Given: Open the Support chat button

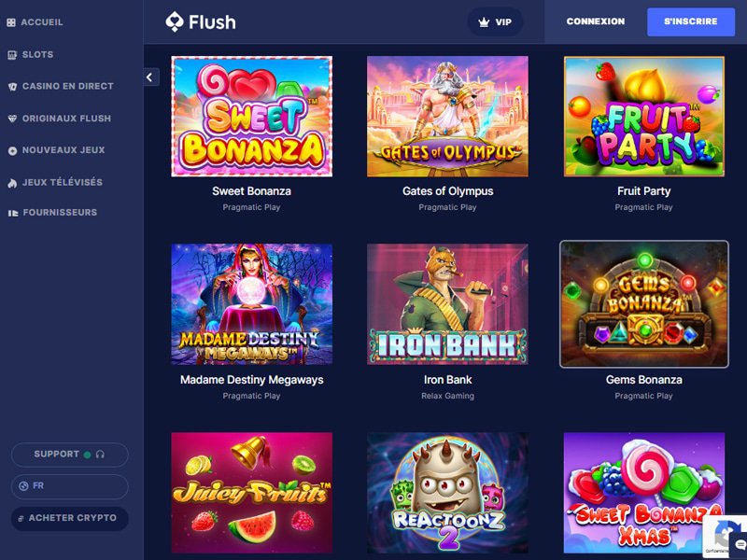Looking at the screenshot, I should click(x=69, y=455).
